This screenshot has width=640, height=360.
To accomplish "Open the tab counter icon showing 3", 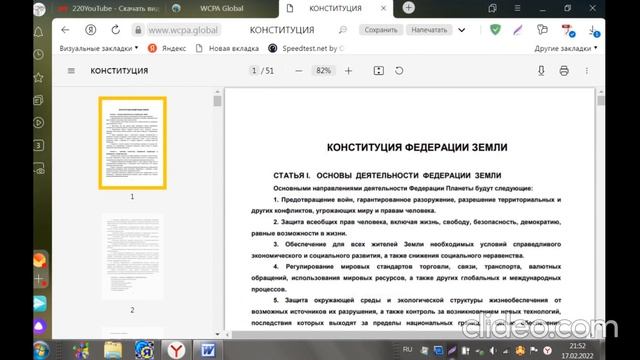I will coord(39,145).
